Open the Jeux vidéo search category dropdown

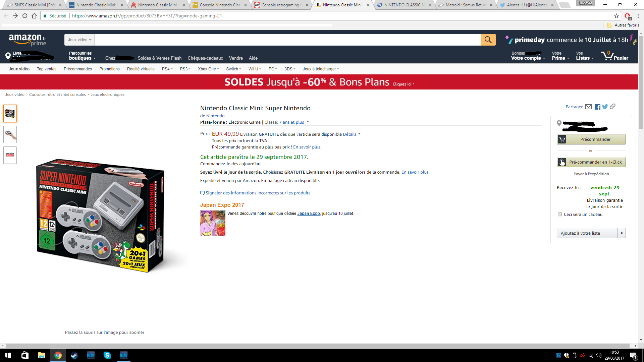tap(79, 40)
